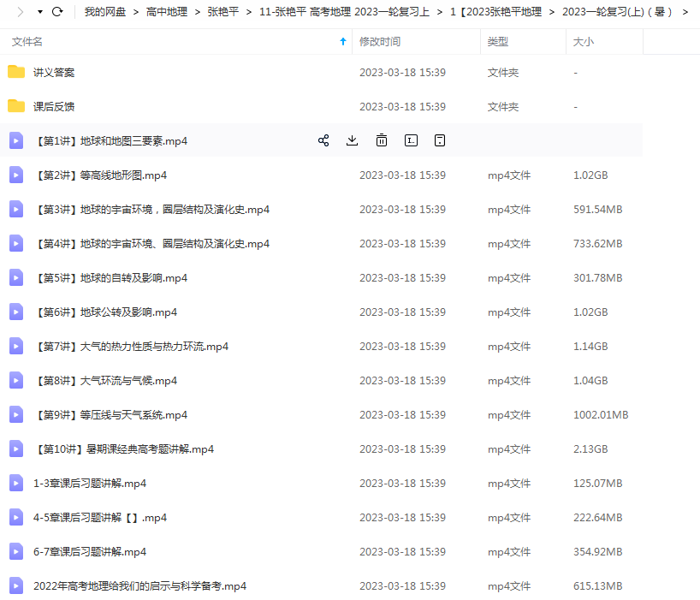The height and width of the screenshot is (600, 700).
Task: Go to 高中地理 breadcrumb folder
Action: click(167, 12)
